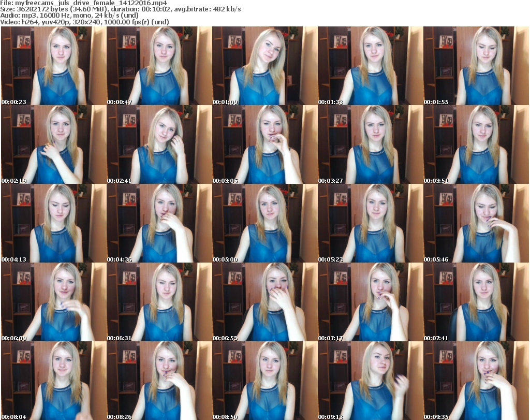The image size is (530, 420).
Task: Click the frame labeled 00:02:19
Action: [53, 144]
